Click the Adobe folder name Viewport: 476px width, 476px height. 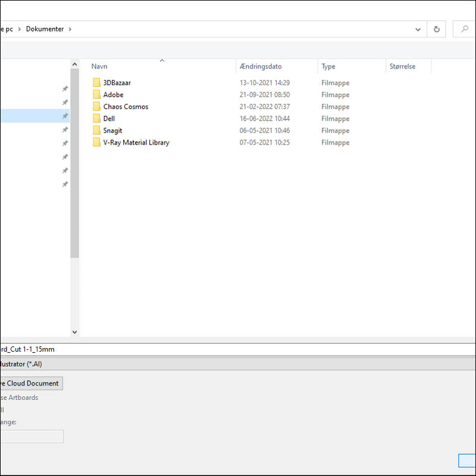click(x=113, y=95)
